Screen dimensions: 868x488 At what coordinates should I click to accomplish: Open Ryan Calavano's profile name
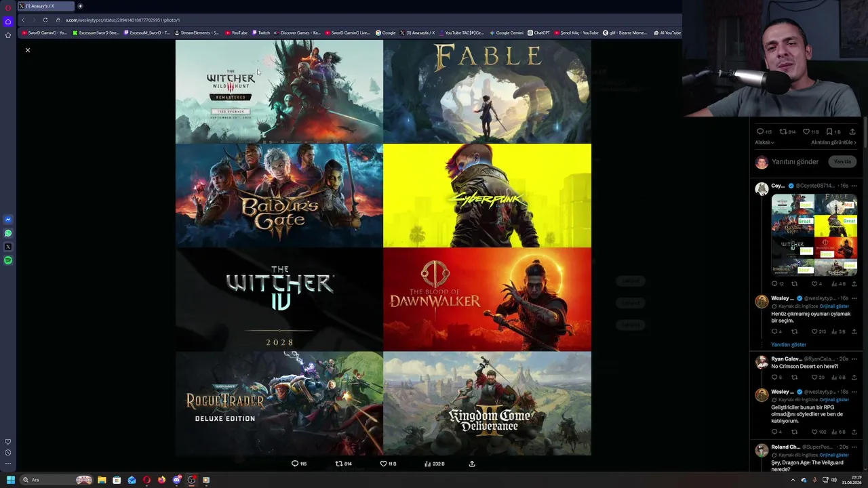point(786,359)
